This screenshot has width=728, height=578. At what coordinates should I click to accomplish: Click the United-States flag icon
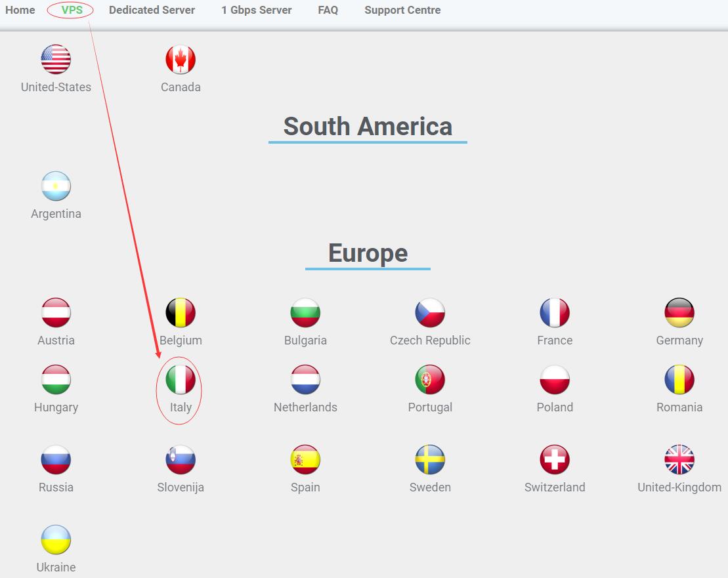click(56, 60)
